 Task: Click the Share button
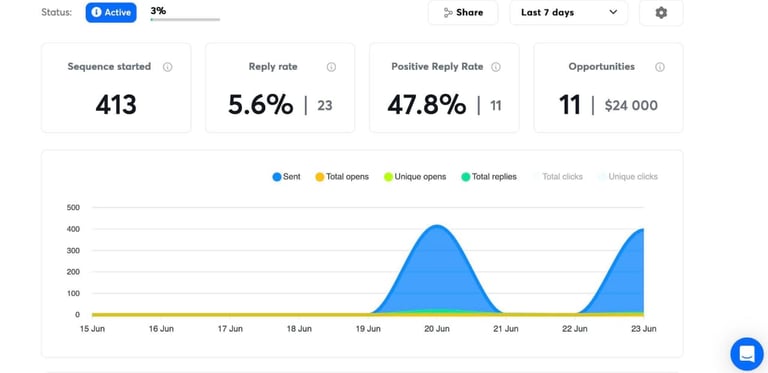coord(463,13)
